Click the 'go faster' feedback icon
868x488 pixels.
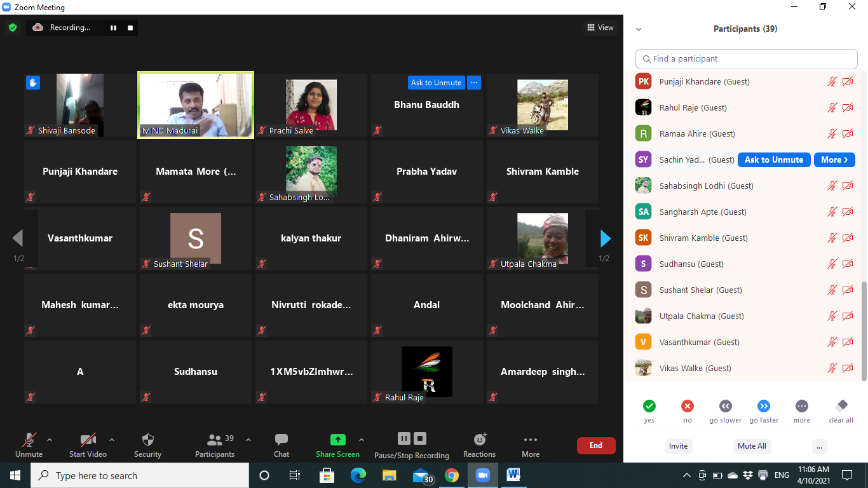tap(764, 406)
